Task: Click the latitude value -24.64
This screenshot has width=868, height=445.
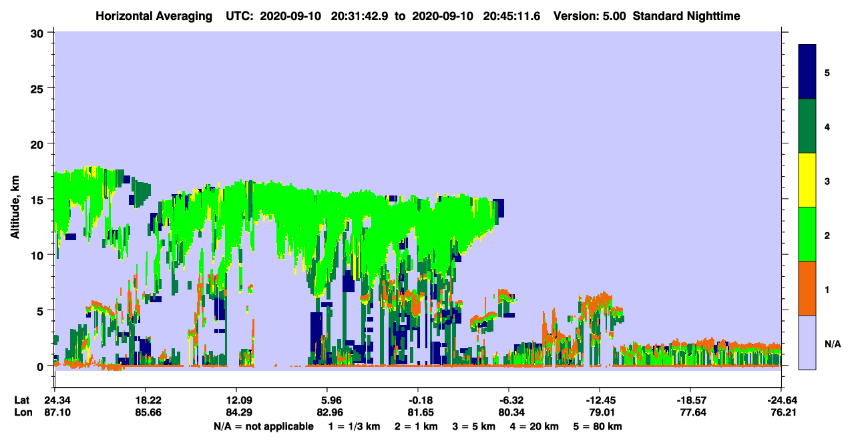Action: click(x=781, y=400)
